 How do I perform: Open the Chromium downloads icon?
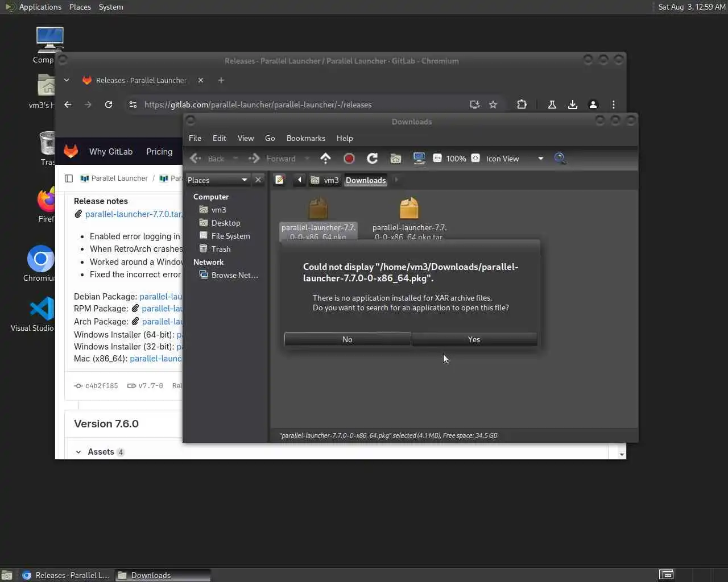[x=573, y=105]
